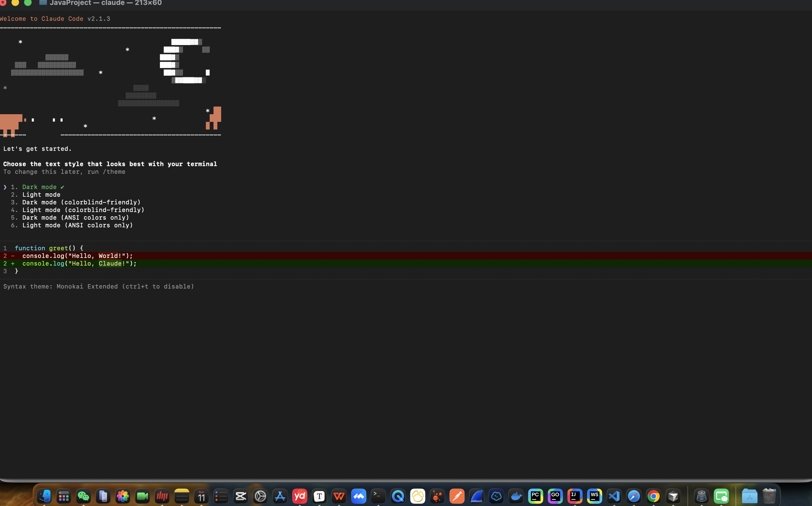Viewport: 812px width, 506px height.
Task: Open Wireshark from the dock
Action: (476, 496)
